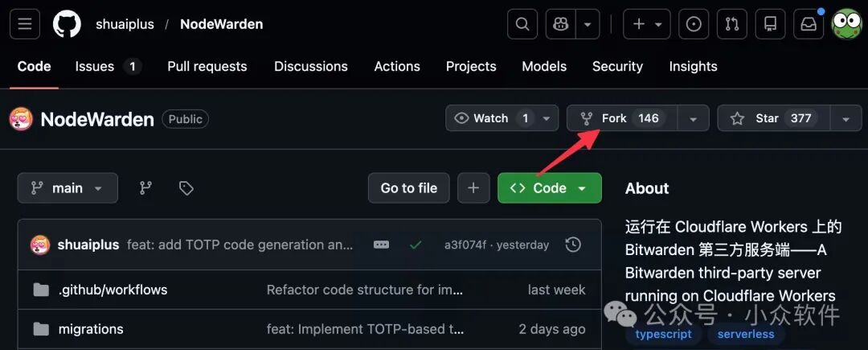Expand commit message ellipsis button
Image resolution: width=868 pixels, height=350 pixels.
(382, 245)
